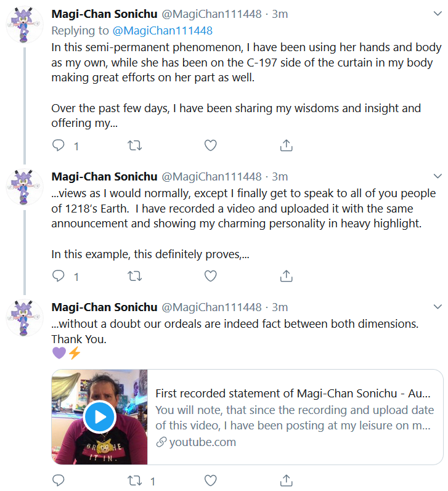Open the first tweet's chevron options menu
Viewport: 448px width, 491px height.
coord(438,14)
